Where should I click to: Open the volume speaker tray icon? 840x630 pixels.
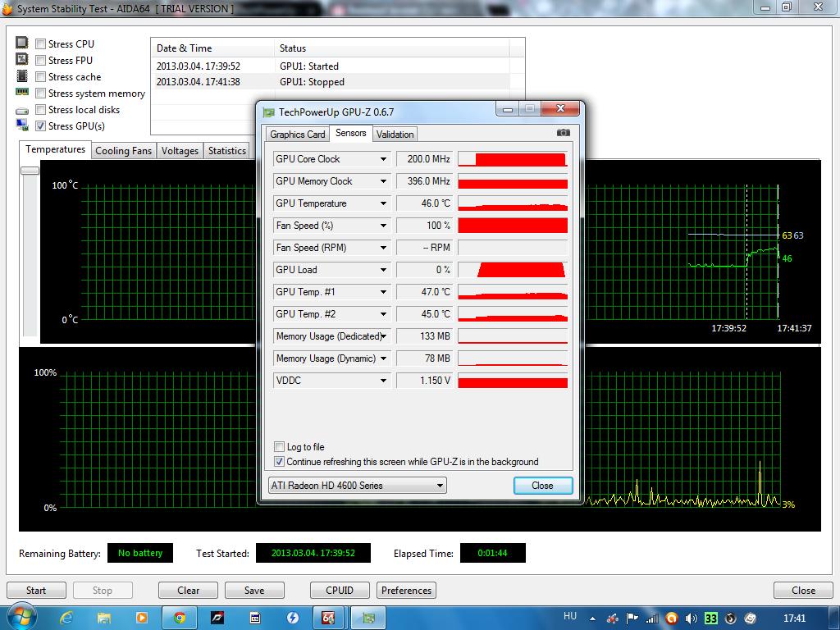pyautogui.click(x=691, y=619)
